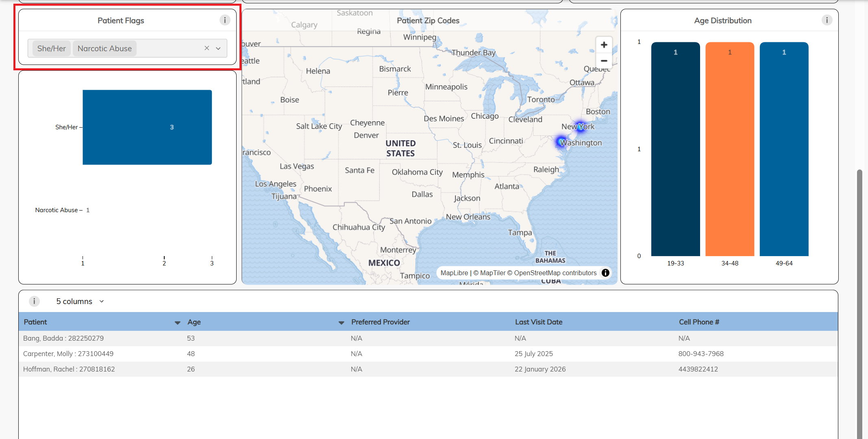
Task: Sort the table by Age column
Action: 341,322
